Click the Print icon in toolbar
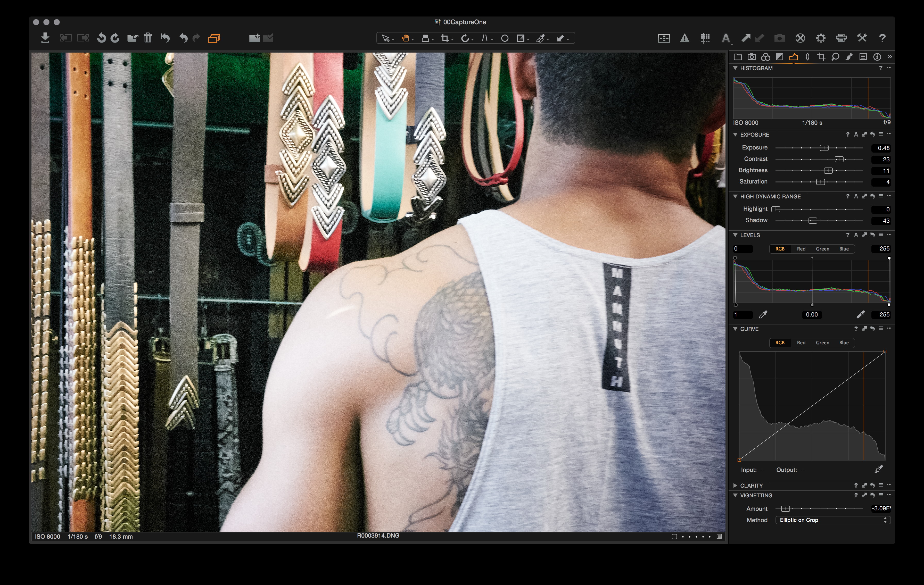924x585 pixels. point(841,38)
